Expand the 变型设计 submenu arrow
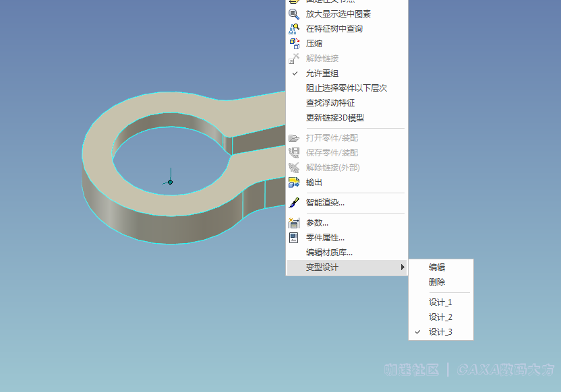Image resolution: width=561 pixels, height=392 pixels. coord(403,267)
